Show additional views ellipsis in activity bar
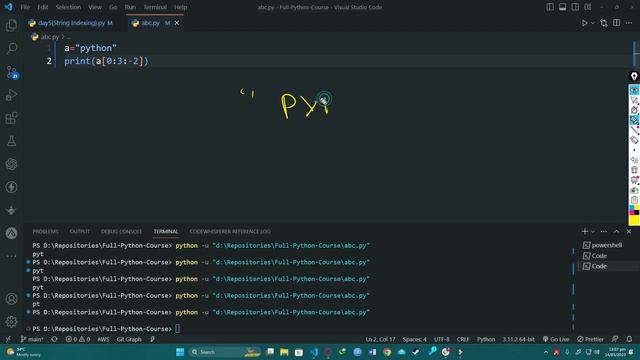 click(11, 256)
